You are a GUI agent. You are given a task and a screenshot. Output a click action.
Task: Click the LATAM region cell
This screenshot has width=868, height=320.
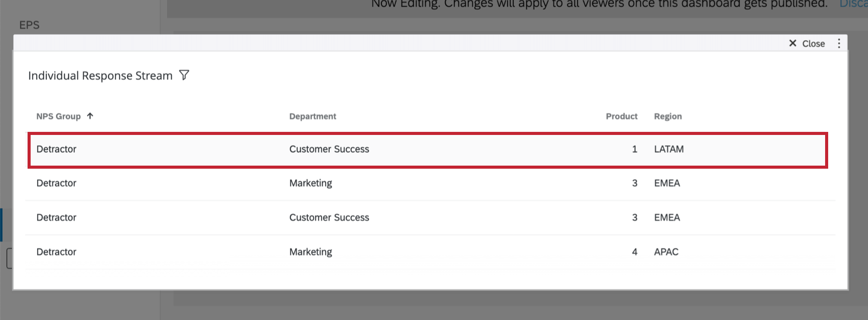point(668,149)
